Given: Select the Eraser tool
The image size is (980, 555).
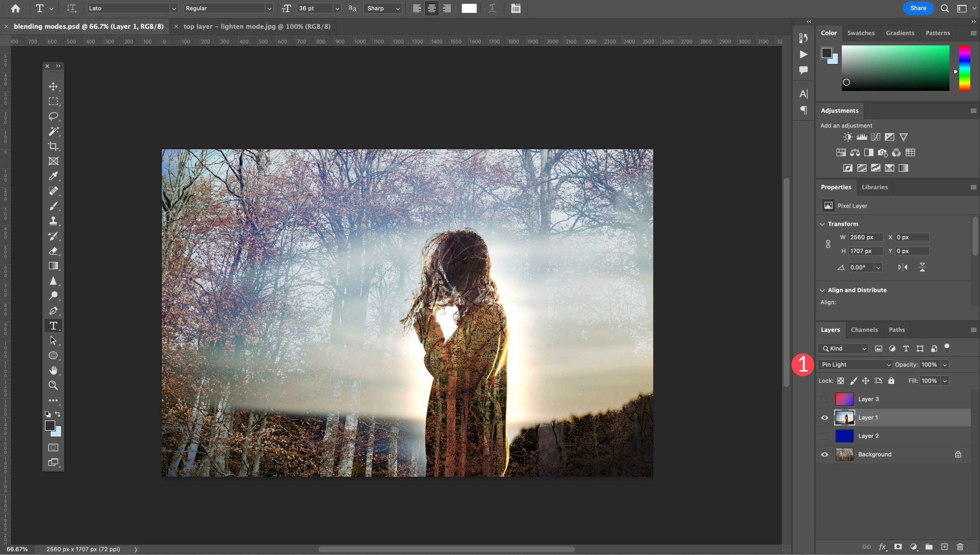Looking at the screenshot, I should pos(54,251).
